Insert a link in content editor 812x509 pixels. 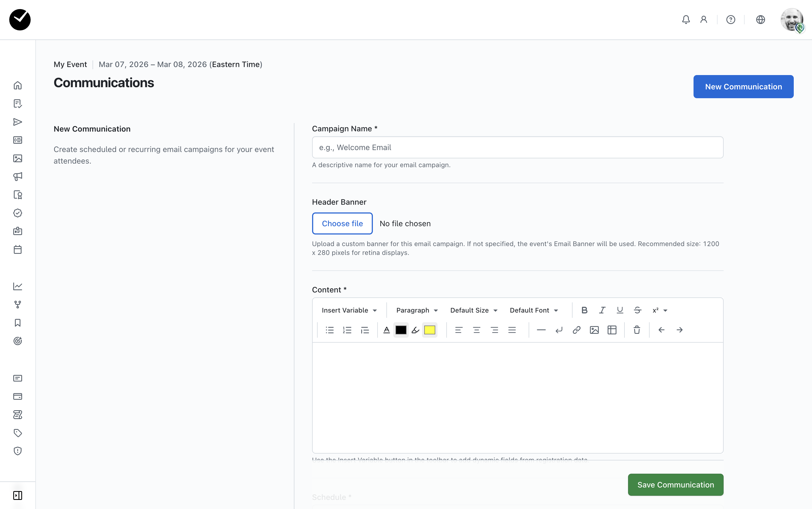[576, 330]
